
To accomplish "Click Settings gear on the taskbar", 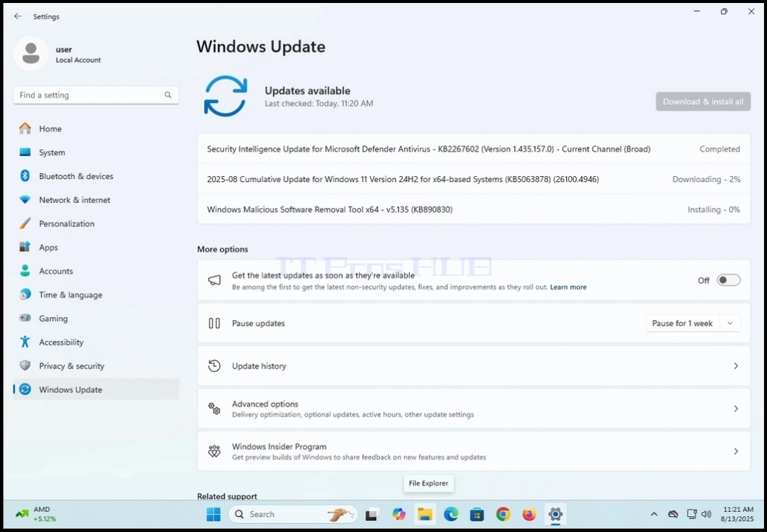I will pos(555,514).
